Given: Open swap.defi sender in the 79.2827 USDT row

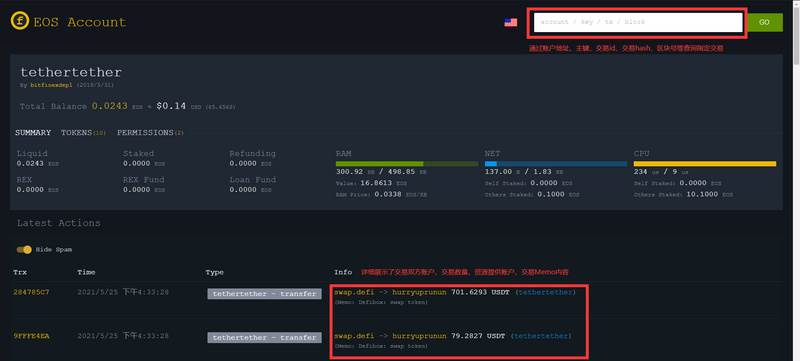Looking at the screenshot, I should pyautogui.click(x=354, y=336).
